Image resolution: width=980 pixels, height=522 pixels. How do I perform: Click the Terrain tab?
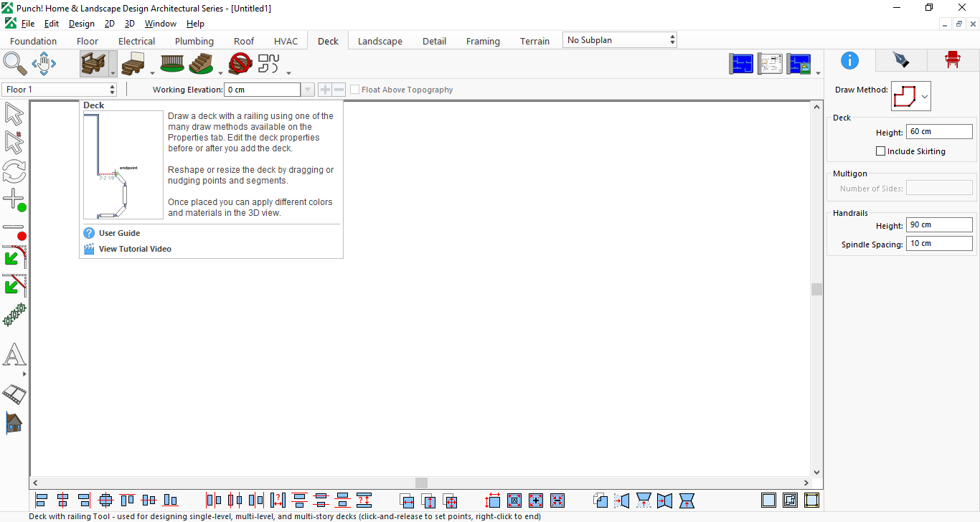click(535, 41)
